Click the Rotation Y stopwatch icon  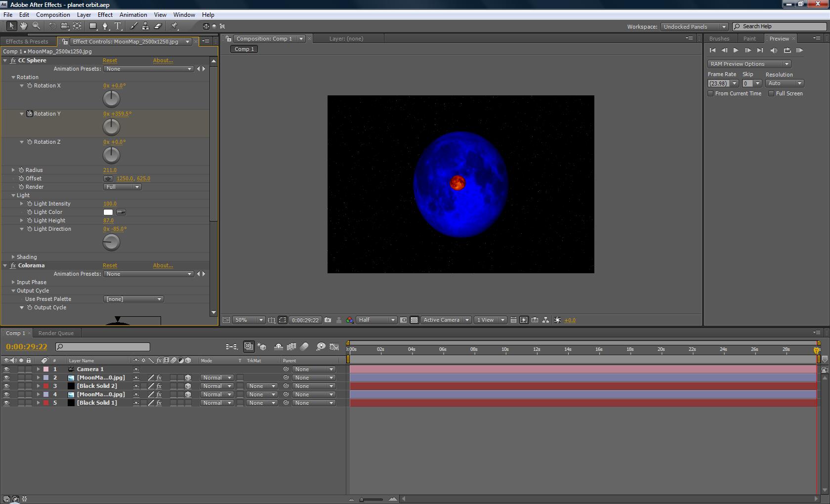coord(30,114)
